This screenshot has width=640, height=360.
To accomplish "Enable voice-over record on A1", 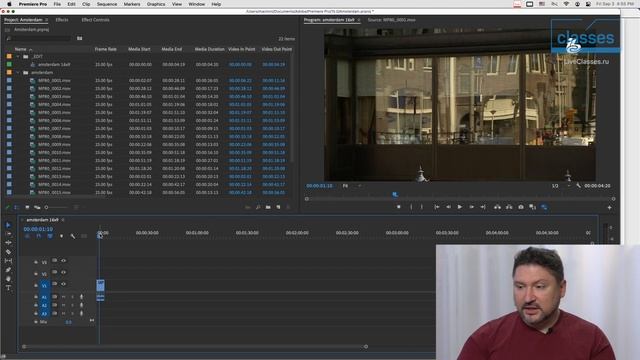I will coord(81,297).
